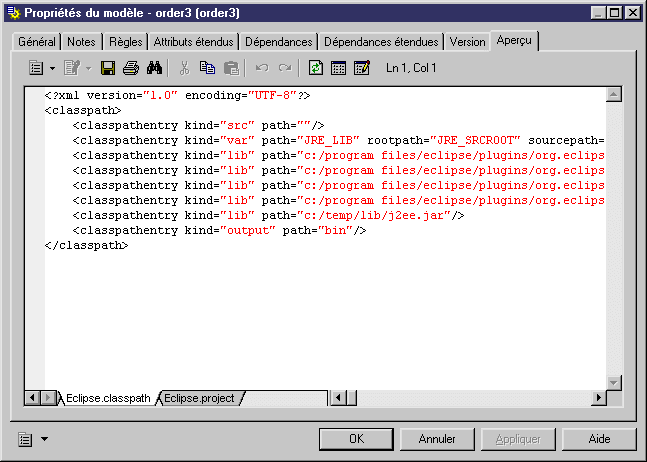
Task: Open the editor menu dropdown arrow in toolbar
Action: (x=51, y=69)
